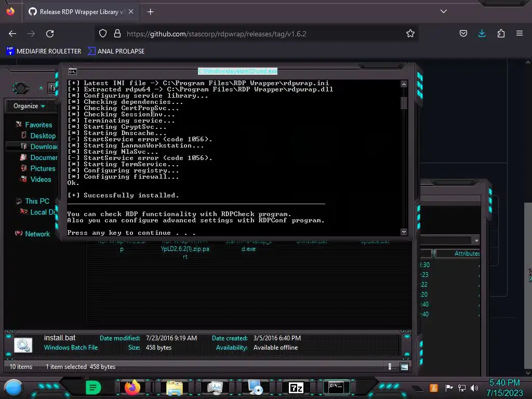
Task: Click Action Center flag tray icon
Action: coord(449,388)
